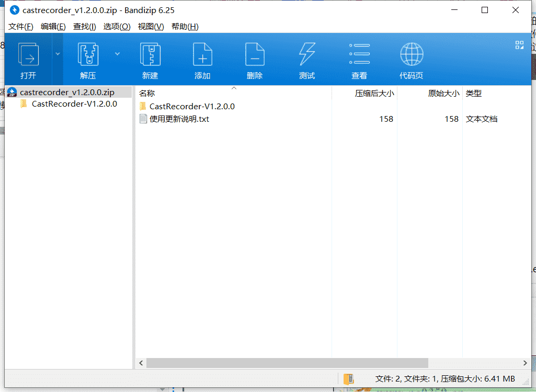The width and height of the screenshot is (536, 392).
Task: Click the horizontal scrollbar thumb
Action: point(287,363)
